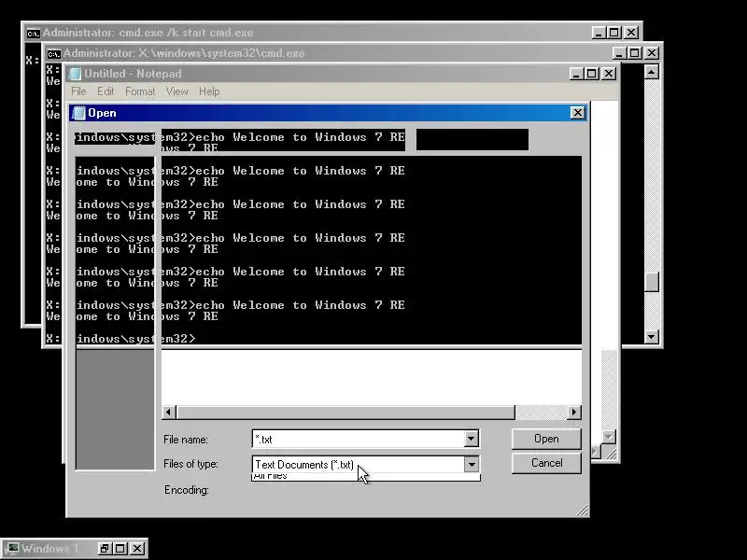Close the Open dialog with the X button
Viewport: 747px width, 560px height.
pyautogui.click(x=577, y=113)
